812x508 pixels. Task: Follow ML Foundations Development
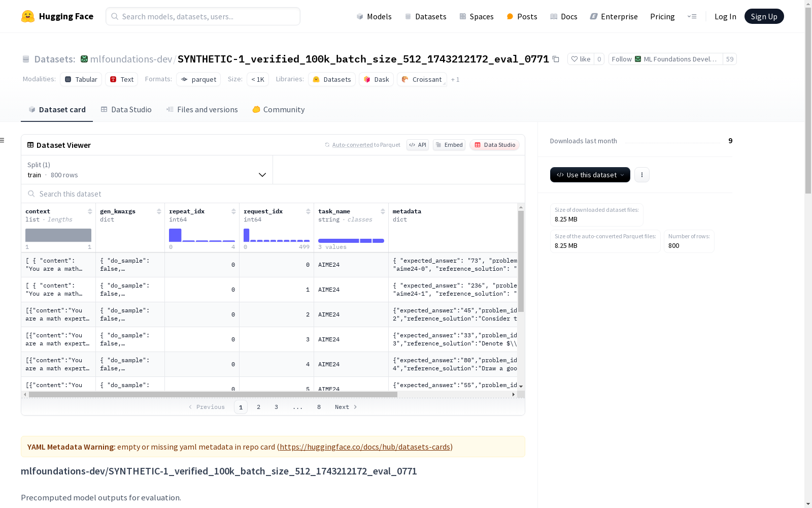(666, 59)
